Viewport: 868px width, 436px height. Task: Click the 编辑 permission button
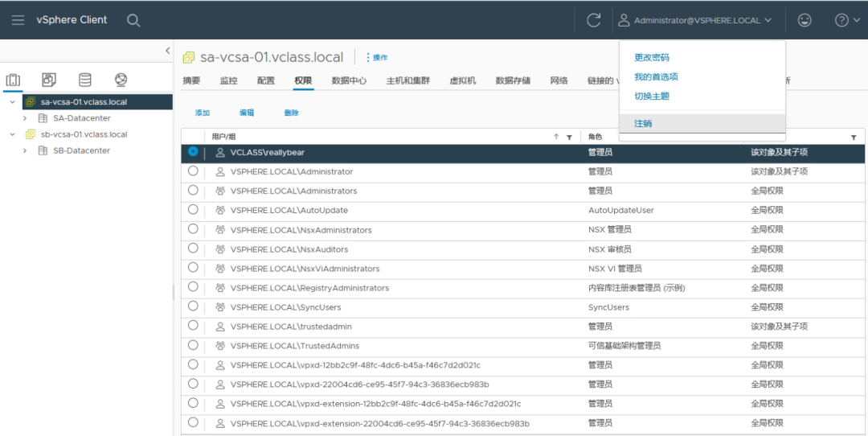point(247,113)
